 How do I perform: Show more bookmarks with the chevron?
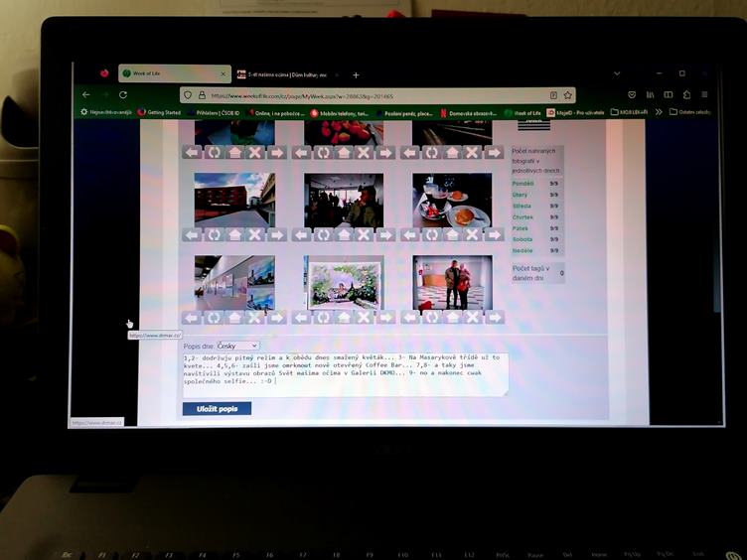pos(658,112)
